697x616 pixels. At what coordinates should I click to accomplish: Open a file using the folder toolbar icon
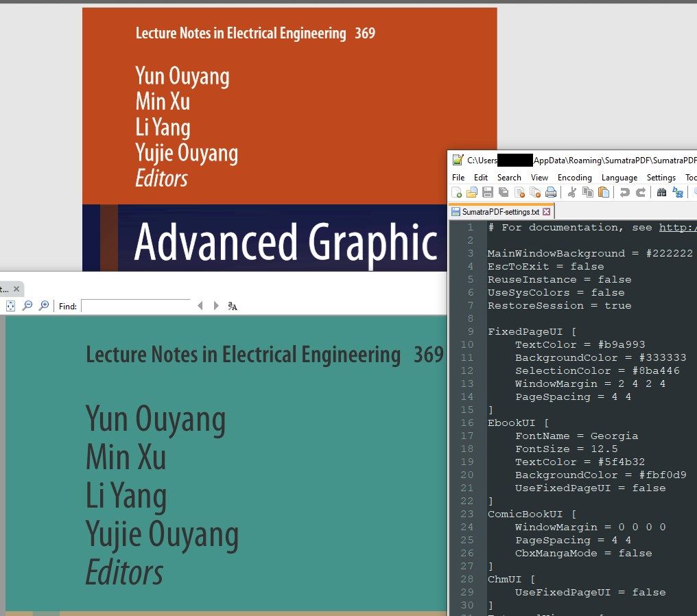point(471,193)
